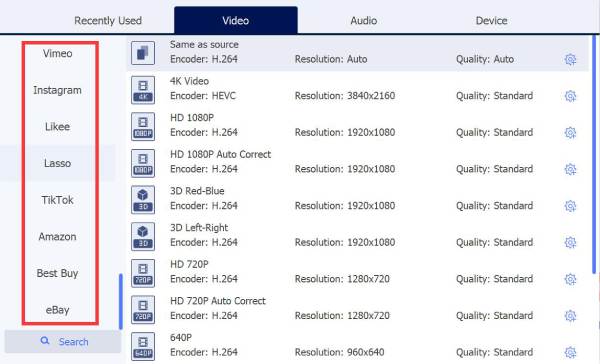This screenshot has height=364, width=600.
Task: Switch to the Device tab
Action: pos(491,21)
